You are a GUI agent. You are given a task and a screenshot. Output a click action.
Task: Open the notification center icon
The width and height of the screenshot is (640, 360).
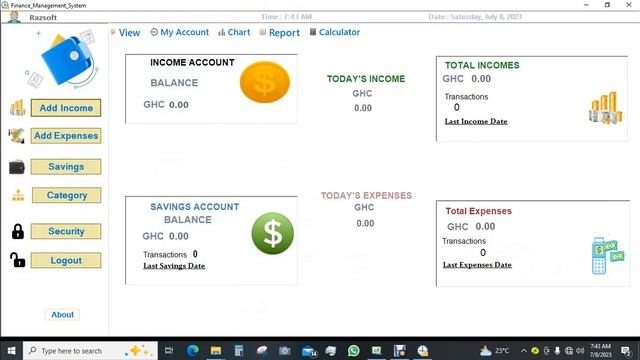(x=625, y=351)
